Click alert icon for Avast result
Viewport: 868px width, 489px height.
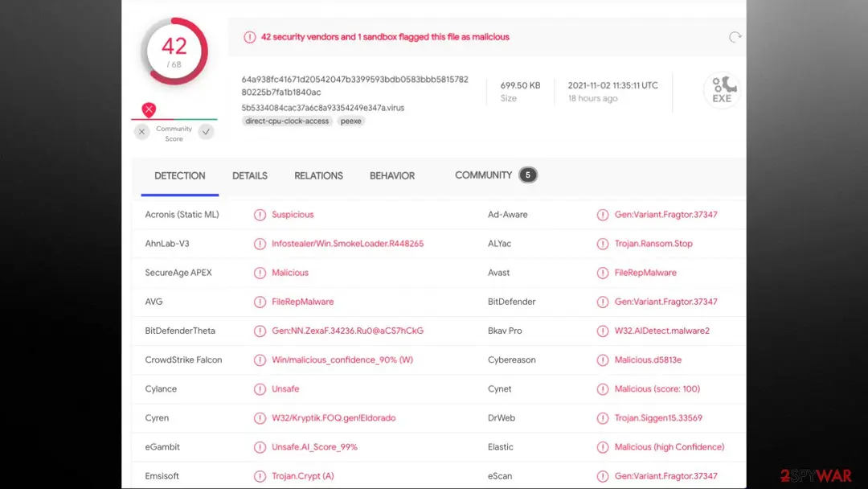point(602,273)
